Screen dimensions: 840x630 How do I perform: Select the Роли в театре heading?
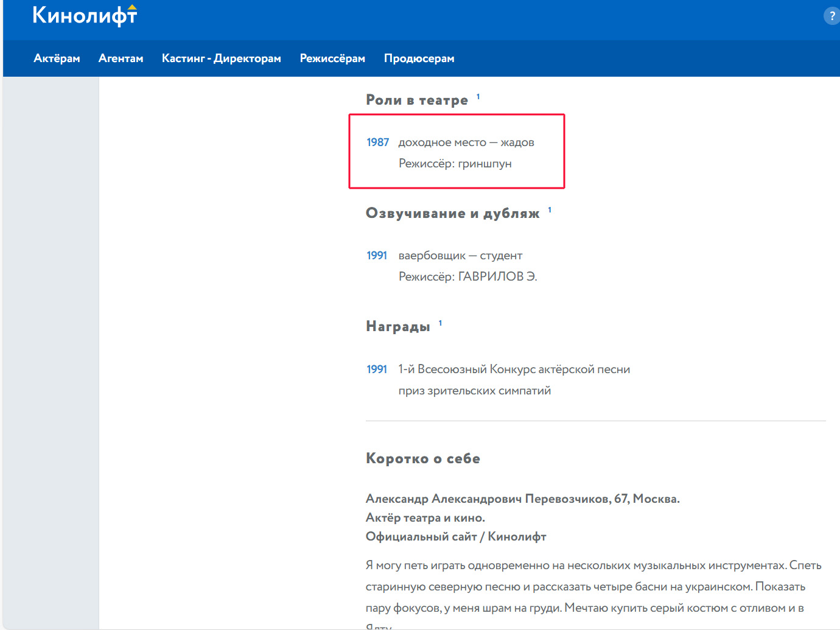coord(417,100)
